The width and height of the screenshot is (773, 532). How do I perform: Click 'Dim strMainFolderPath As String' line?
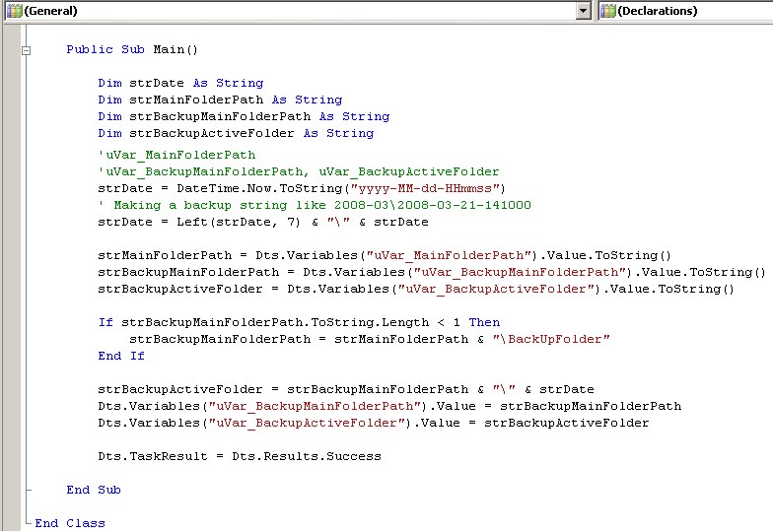[220, 100]
